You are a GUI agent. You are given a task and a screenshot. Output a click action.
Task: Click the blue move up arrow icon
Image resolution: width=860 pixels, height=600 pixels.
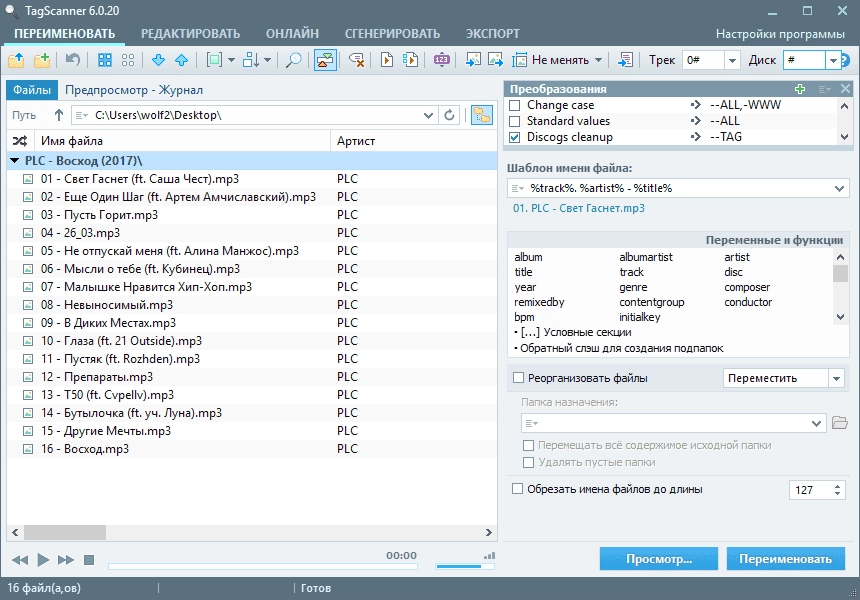point(182,60)
